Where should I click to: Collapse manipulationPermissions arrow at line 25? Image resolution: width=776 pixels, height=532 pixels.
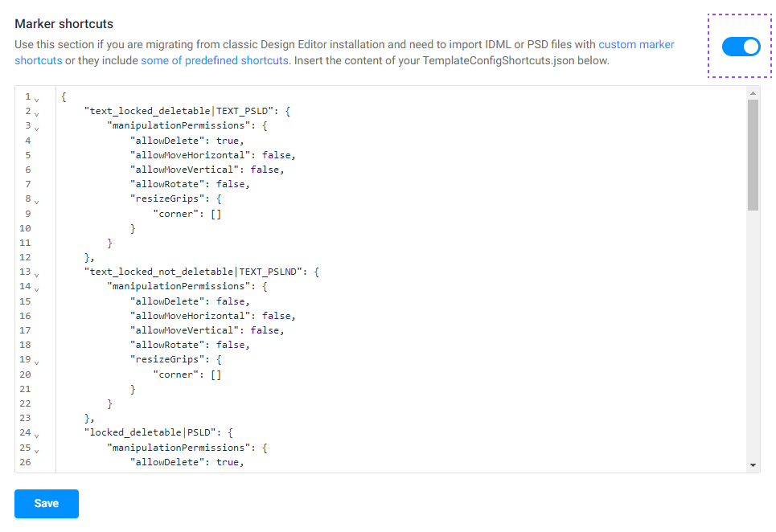pos(37,450)
